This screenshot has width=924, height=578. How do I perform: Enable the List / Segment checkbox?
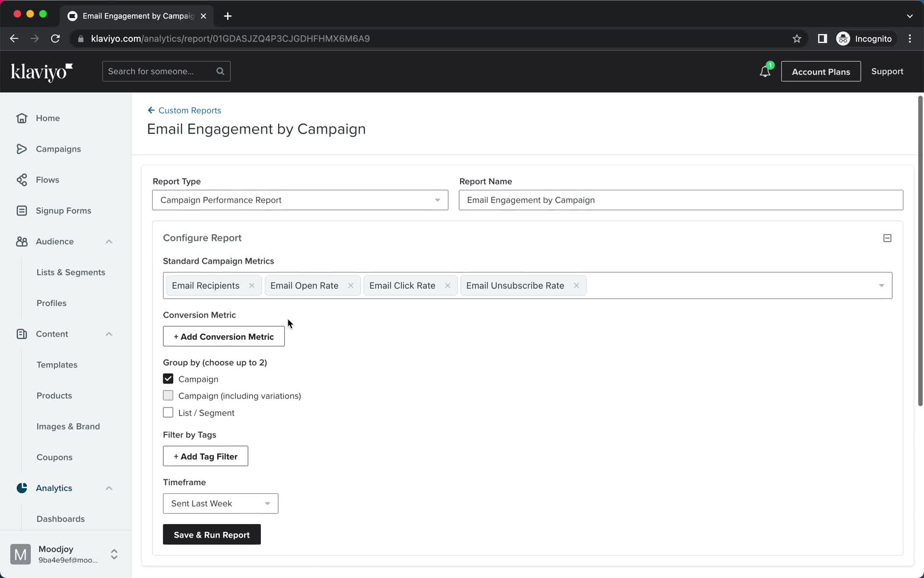[x=167, y=412]
